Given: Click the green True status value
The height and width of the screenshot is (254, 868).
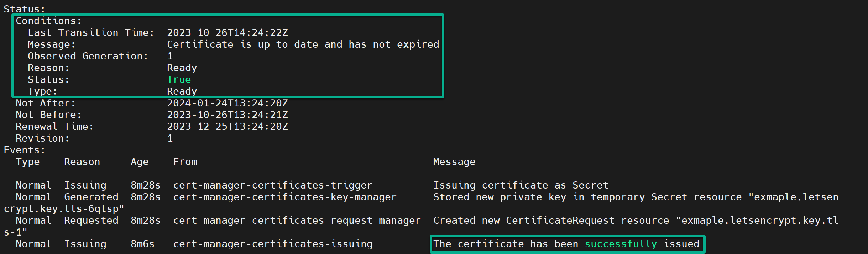Looking at the screenshot, I should click(x=179, y=79).
